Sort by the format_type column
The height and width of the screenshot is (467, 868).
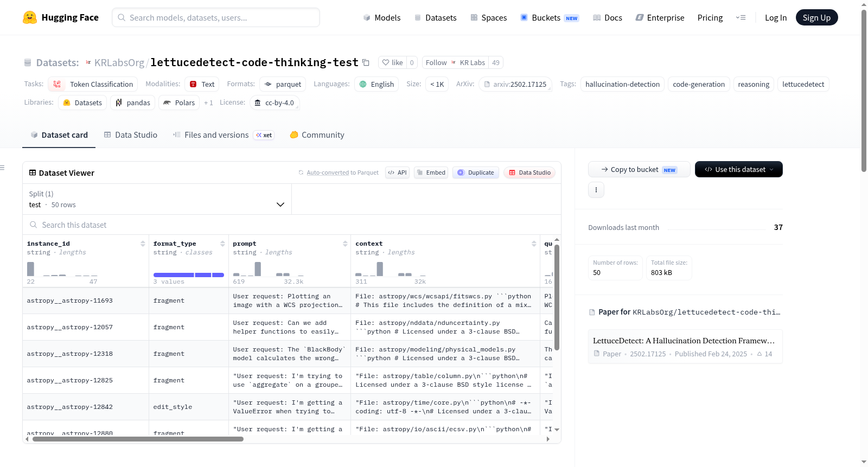pos(222,244)
